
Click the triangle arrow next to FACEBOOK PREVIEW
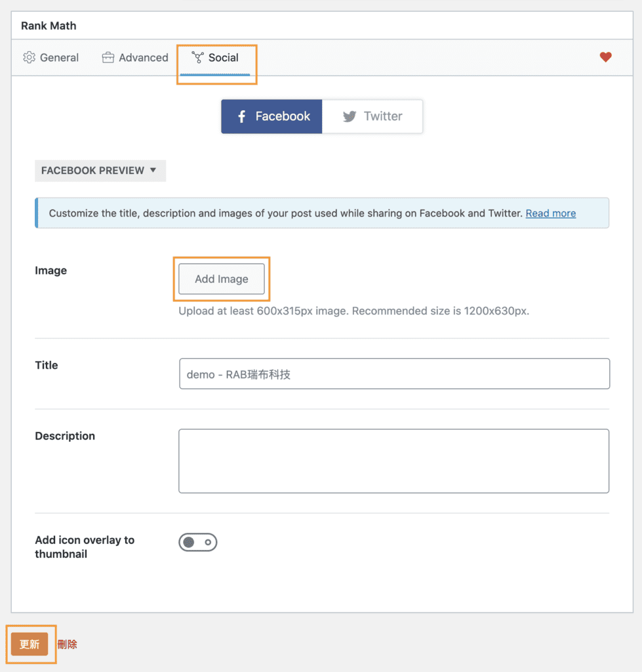click(x=153, y=170)
